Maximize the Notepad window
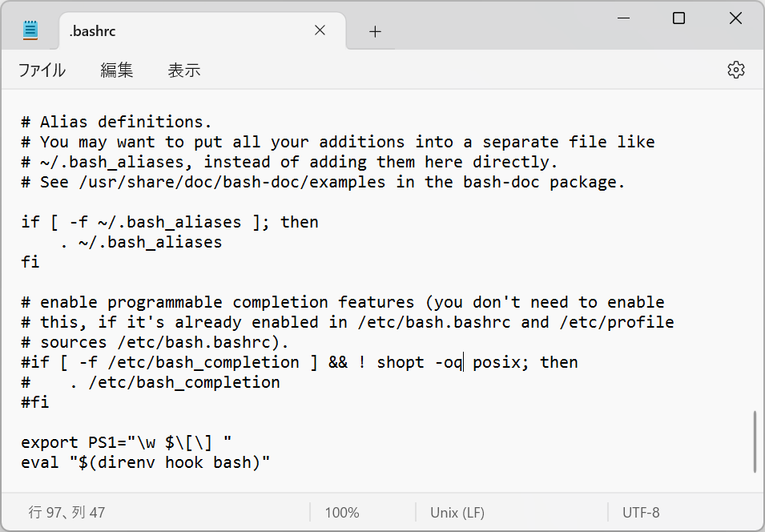 [x=678, y=18]
